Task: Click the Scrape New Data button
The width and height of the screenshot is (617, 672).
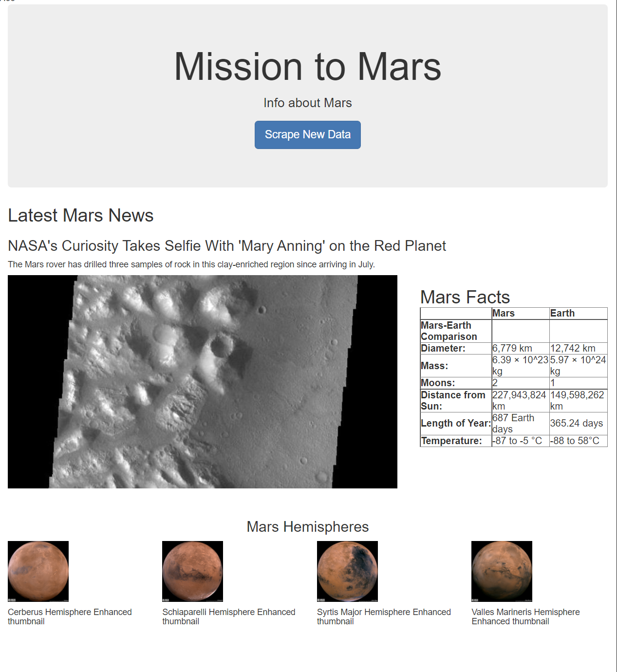Action: click(x=307, y=135)
